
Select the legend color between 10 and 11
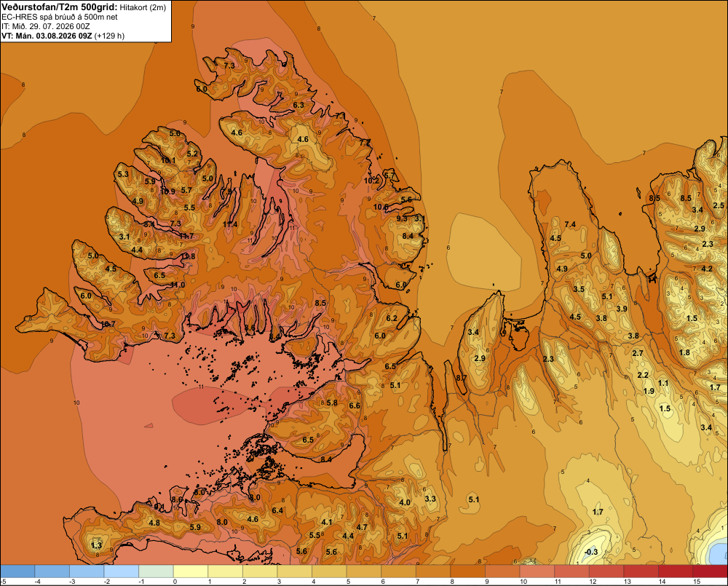(x=537, y=571)
